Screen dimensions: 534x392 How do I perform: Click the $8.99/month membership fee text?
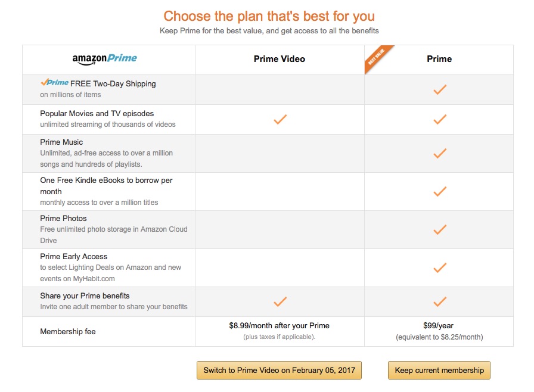[x=280, y=326]
